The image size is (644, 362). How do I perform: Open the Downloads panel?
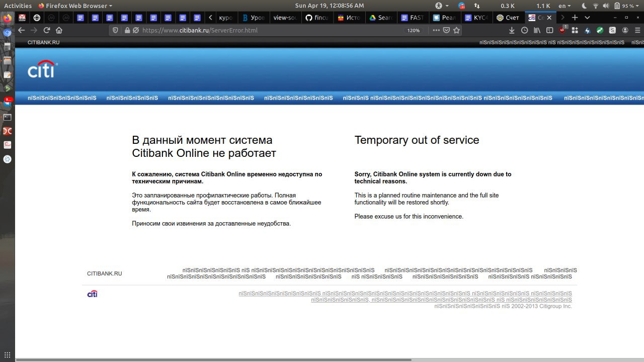tap(512, 30)
